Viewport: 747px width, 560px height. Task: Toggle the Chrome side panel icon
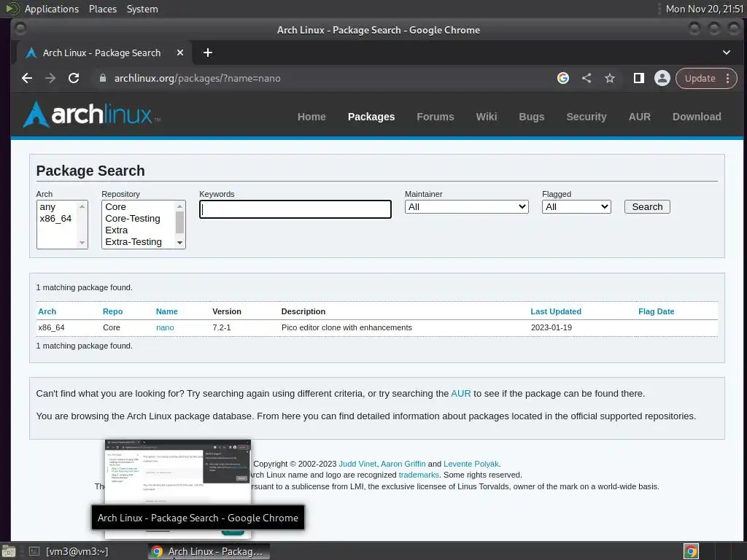click(x=638, y=78)
